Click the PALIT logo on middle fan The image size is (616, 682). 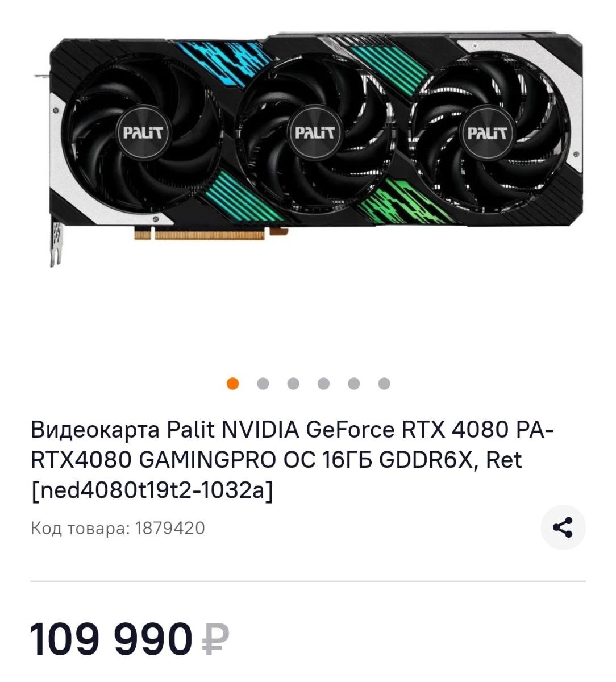pyautogui.click(x=314, y=133)
